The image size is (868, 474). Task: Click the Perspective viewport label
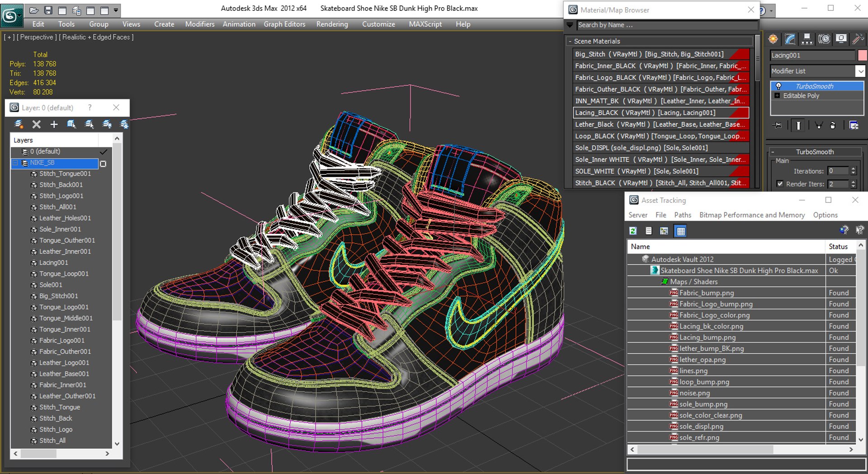[x=36, y=37]
